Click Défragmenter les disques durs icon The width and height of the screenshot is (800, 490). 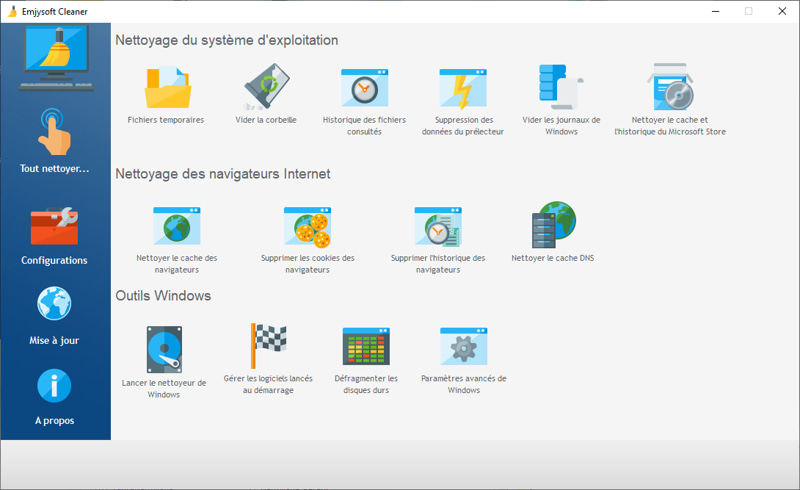[x=365, y=346]
